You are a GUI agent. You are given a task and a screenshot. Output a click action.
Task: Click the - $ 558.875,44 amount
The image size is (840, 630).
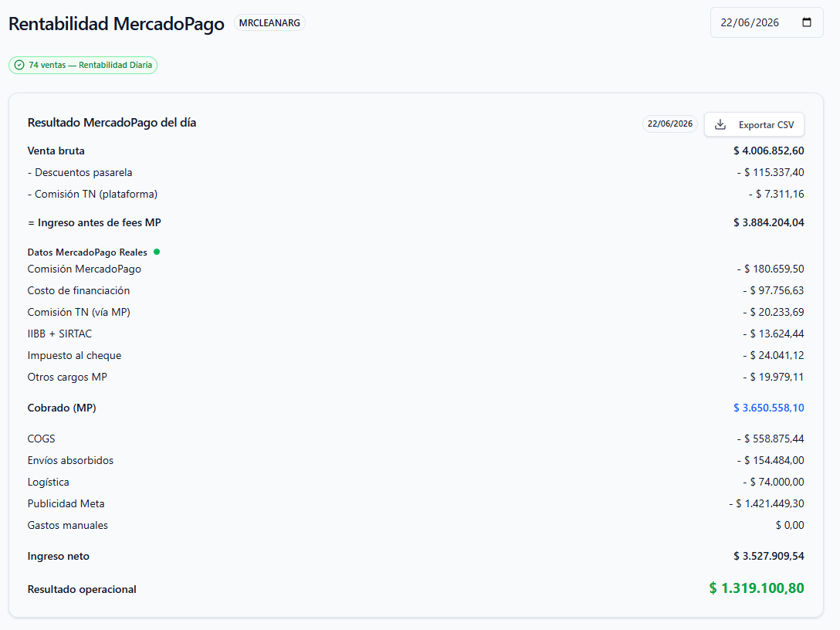pyautogui.click(x=771, y=439)
